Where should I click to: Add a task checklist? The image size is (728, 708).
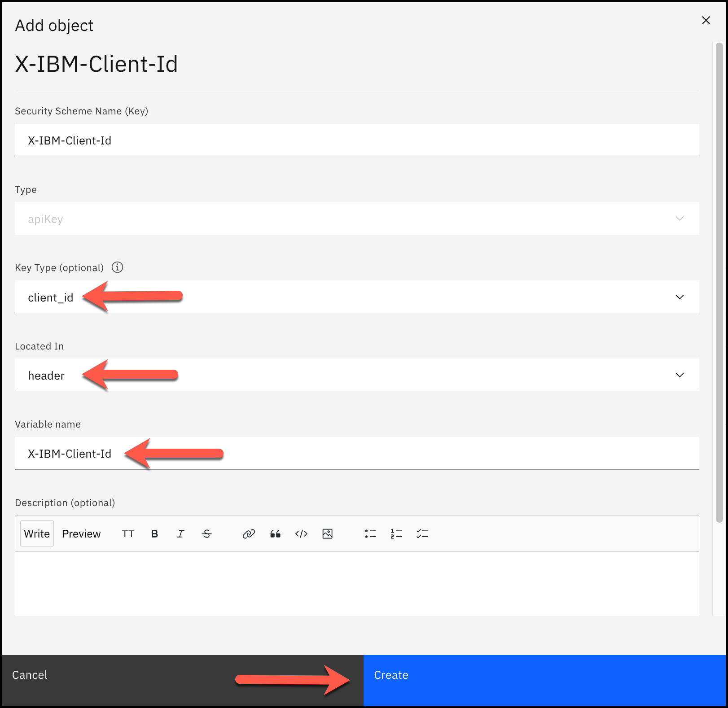click(422, 534)
